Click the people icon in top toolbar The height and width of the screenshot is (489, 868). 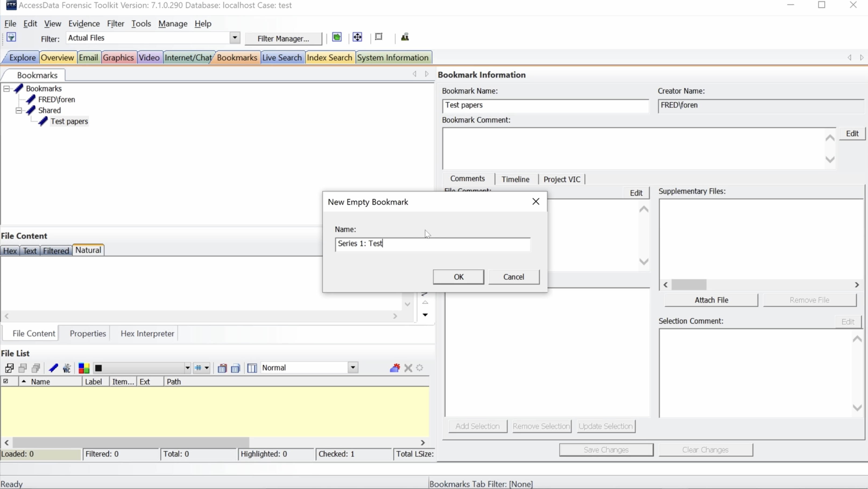(x=405, y=37)
